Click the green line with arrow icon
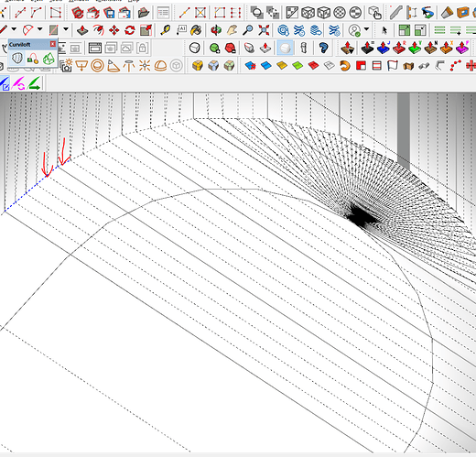 point(34,83)
